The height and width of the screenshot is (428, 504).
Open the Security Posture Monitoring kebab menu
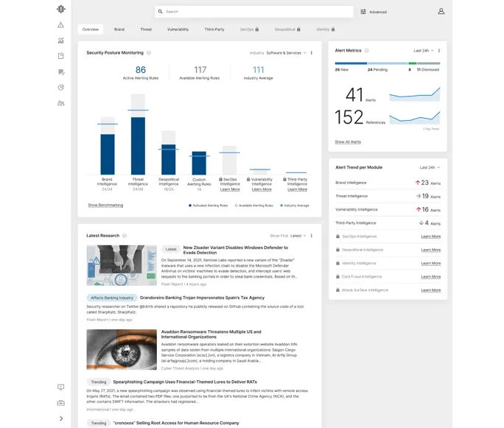[x=312, y=53]
